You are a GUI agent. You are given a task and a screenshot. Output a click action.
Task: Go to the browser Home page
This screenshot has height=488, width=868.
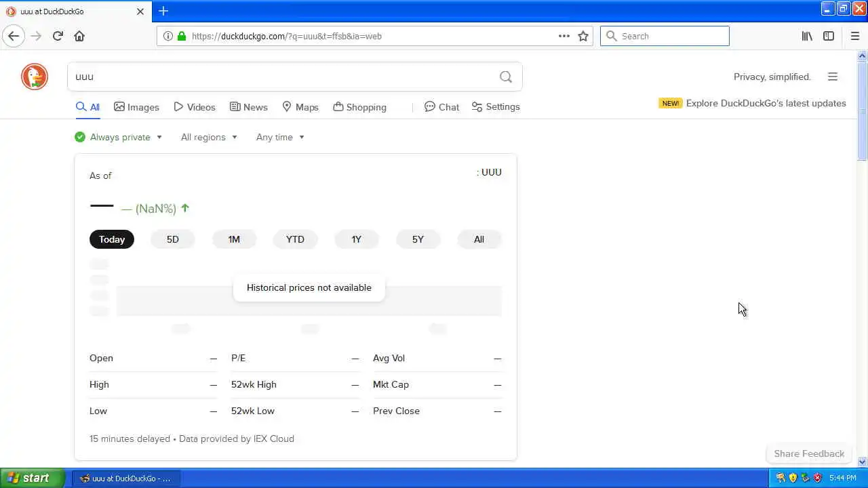click(x=79, y=36)
